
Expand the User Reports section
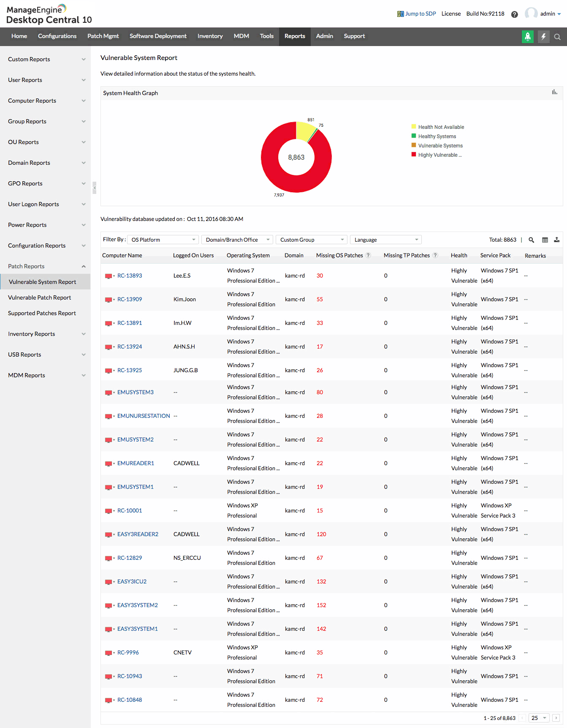(x=45, y=80)
